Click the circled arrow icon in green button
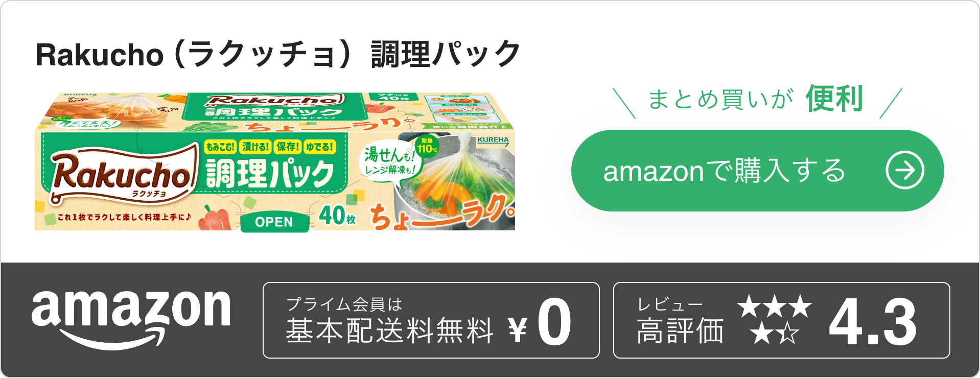The image size is (980, 378). pos(904,171)
